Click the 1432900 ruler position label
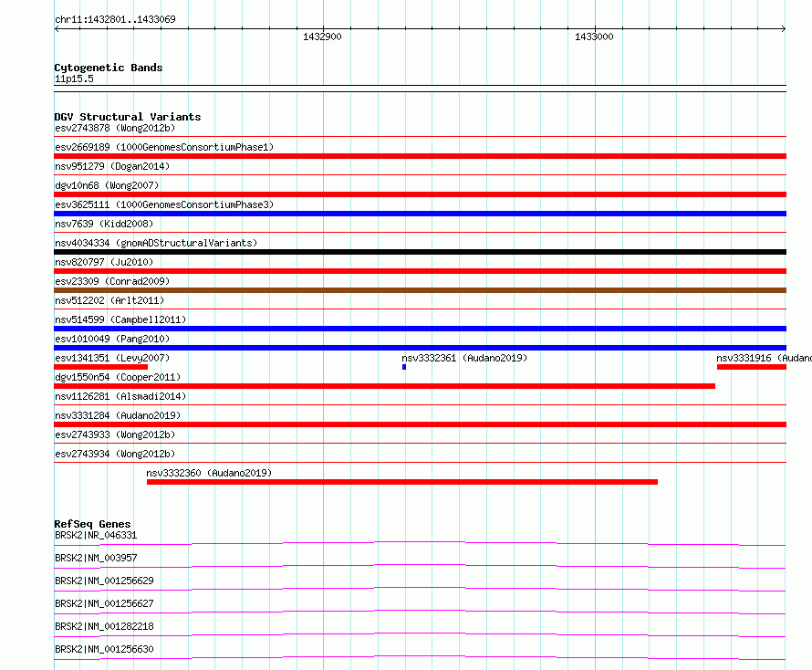Viewport: 812px width, 670px height. 322,37
